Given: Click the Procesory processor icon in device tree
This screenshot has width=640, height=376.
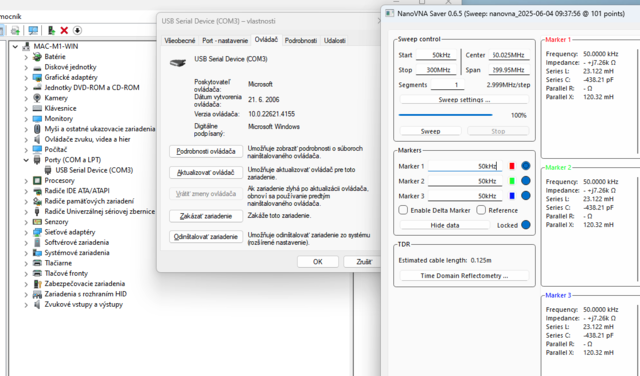Looking at the screenshot, I should point(37,180).
